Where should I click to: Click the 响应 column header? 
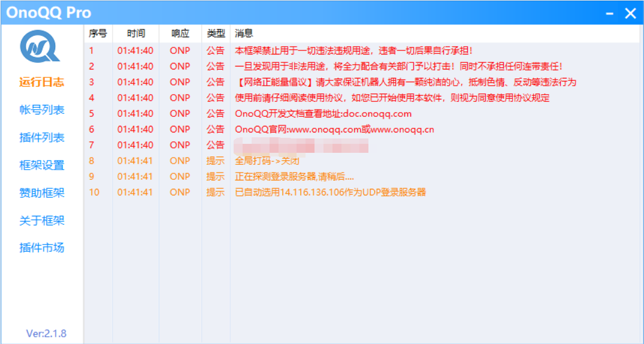180,34
